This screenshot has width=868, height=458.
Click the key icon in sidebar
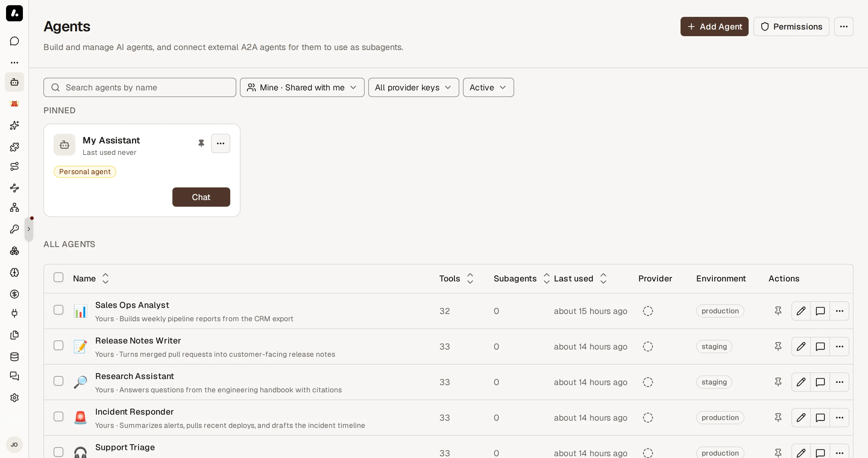[x=14, y=229]
